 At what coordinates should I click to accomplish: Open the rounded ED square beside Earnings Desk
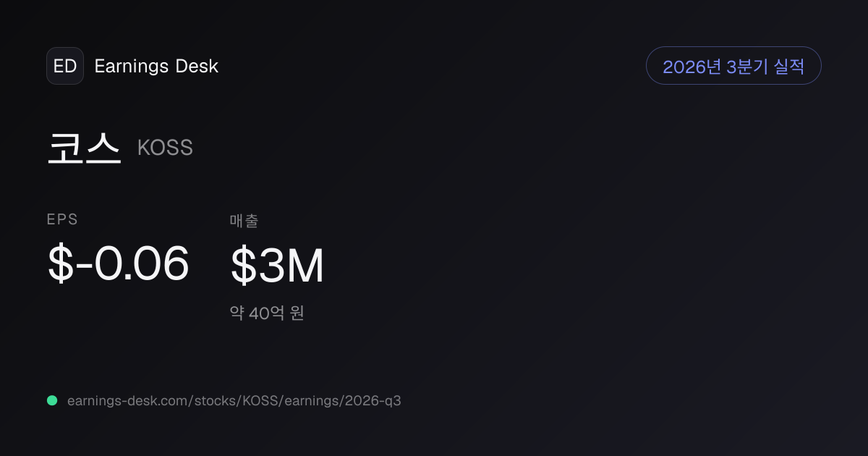pos(65,66)
